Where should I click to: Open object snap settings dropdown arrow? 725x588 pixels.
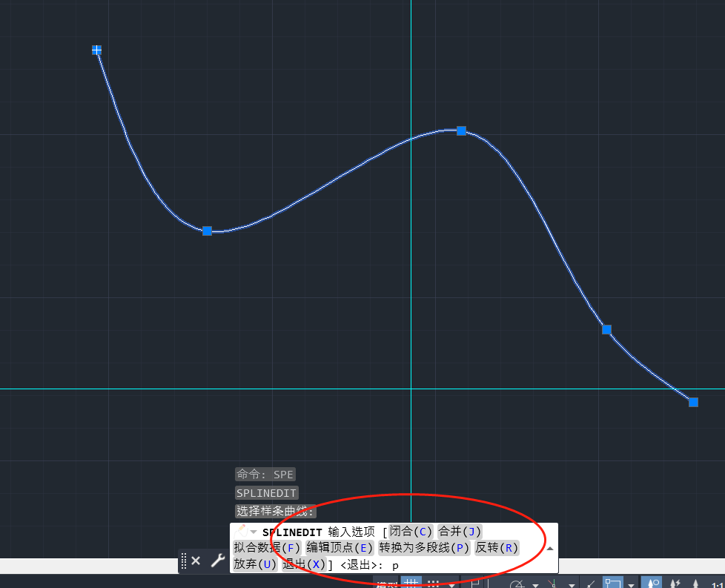click(631, 584)
